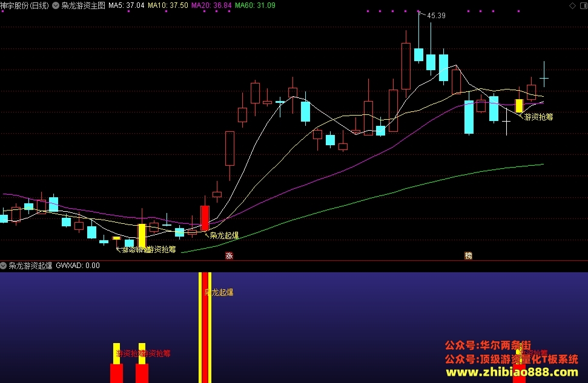Click the diamond icon at top right
The image size is (588, 383).
point(572,5)
